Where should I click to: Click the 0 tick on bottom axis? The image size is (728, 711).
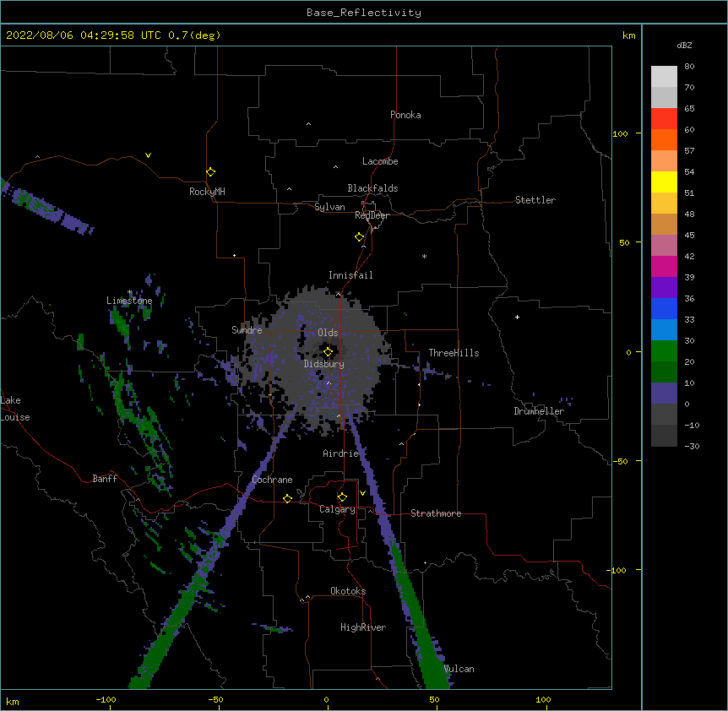[326, 699]
